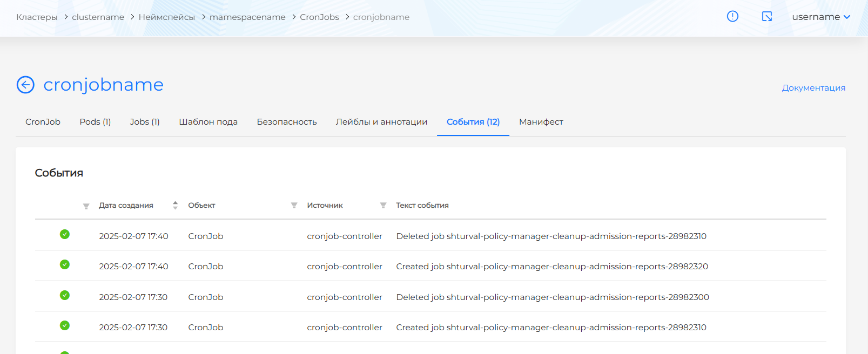
Task: Open the Jobs (1) tab
Action: tap(145, 122)
